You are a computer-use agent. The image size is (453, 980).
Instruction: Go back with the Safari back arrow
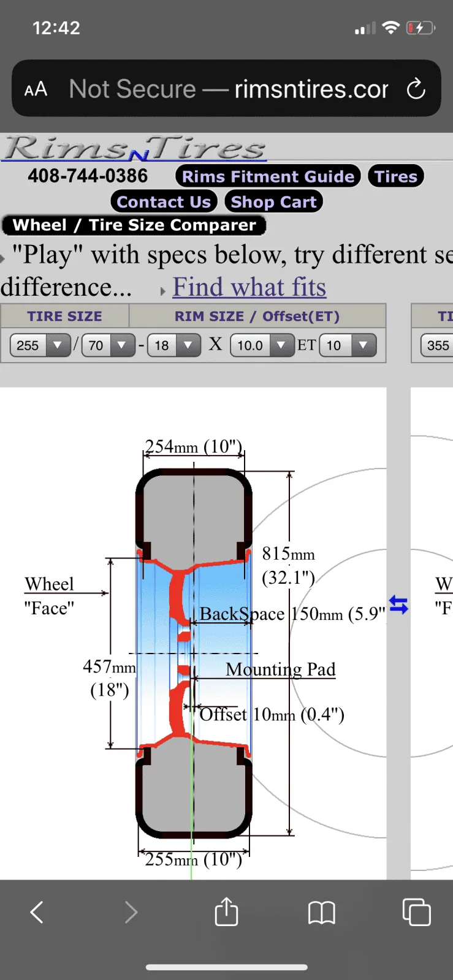[x=37, y=912]
